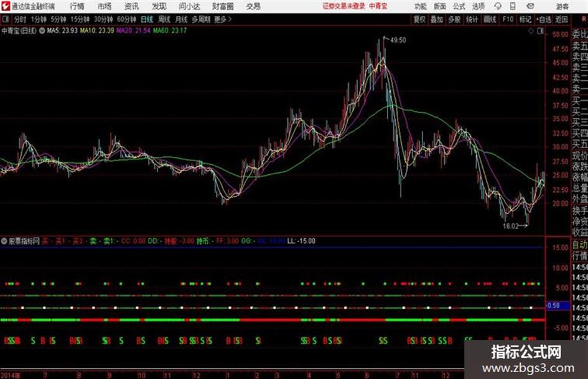Open the 股票指标网 sub-indicator dropdown icon
The height and width of the screenshot is (379, 588).
click(x=4, y=241)
